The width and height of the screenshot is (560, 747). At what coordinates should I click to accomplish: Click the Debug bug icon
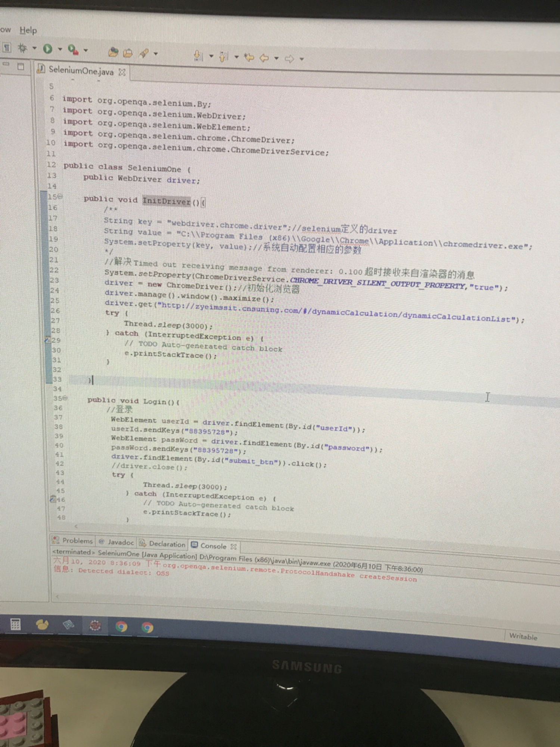click(x=22, y=48)
